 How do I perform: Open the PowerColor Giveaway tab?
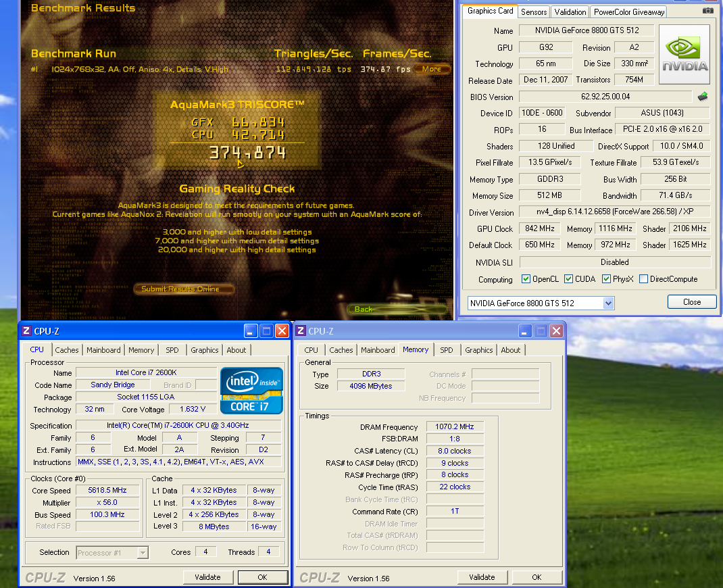point(629,12)
